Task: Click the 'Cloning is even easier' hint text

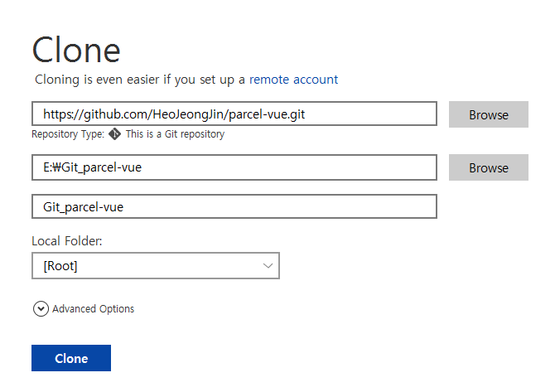Action: coord(140,80)
